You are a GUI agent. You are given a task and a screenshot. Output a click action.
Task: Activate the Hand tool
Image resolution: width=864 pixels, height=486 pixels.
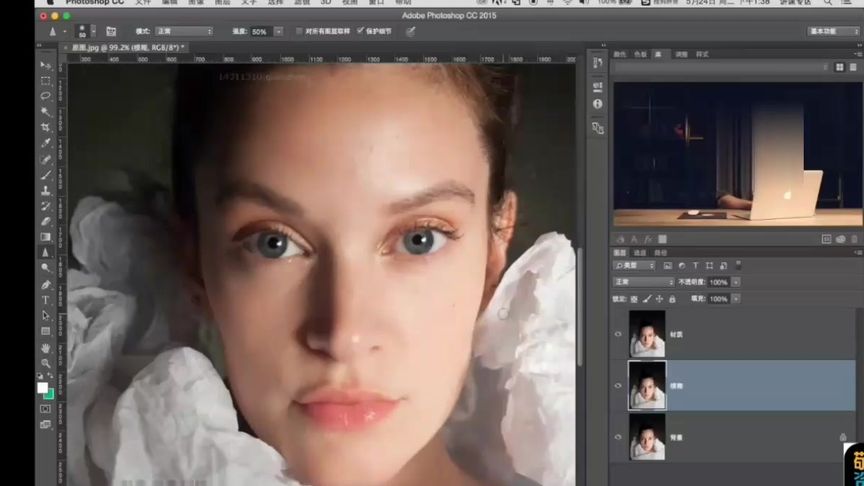click(x=45, y=347)
